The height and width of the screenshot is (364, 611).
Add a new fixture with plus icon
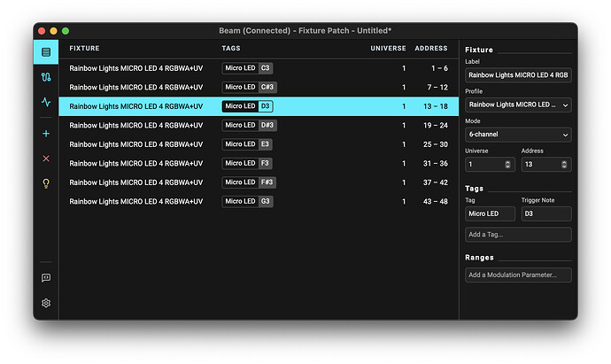(x=46, y=134)
